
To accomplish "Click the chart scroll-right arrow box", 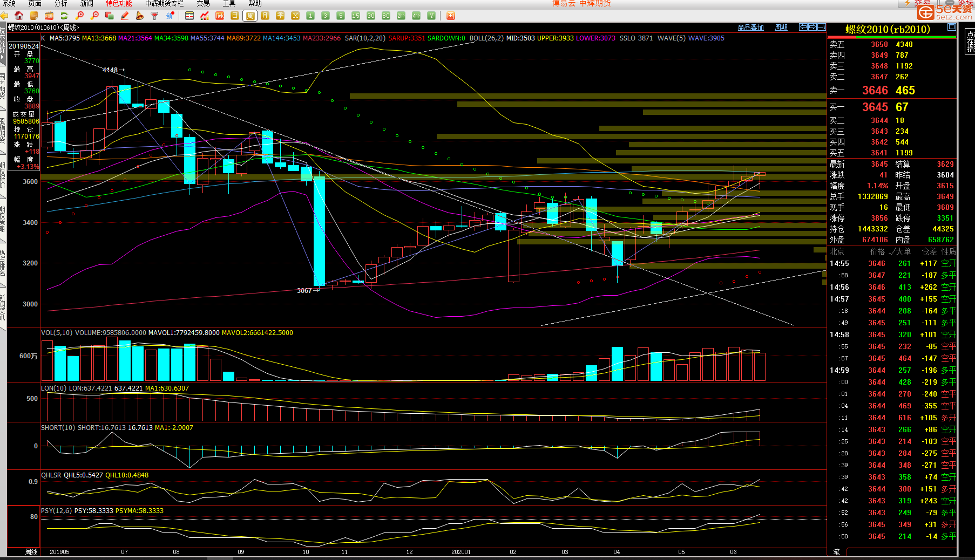I will pyautogui.click(x=813, y=27).
